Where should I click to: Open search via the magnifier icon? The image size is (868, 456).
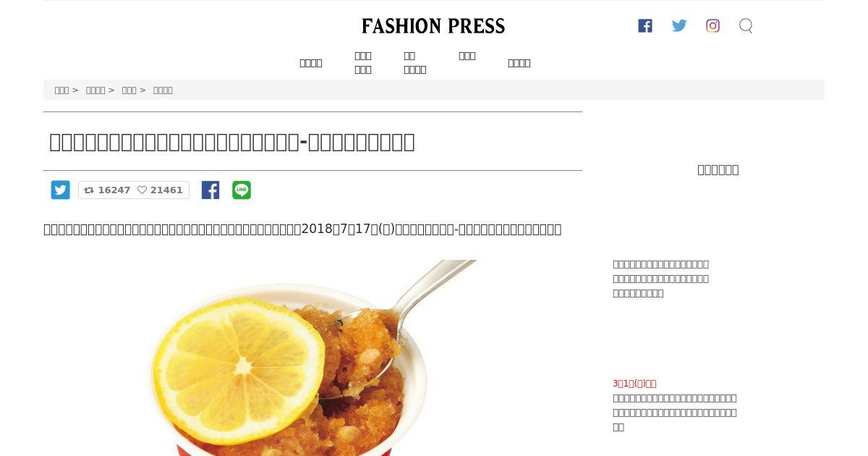746,26
